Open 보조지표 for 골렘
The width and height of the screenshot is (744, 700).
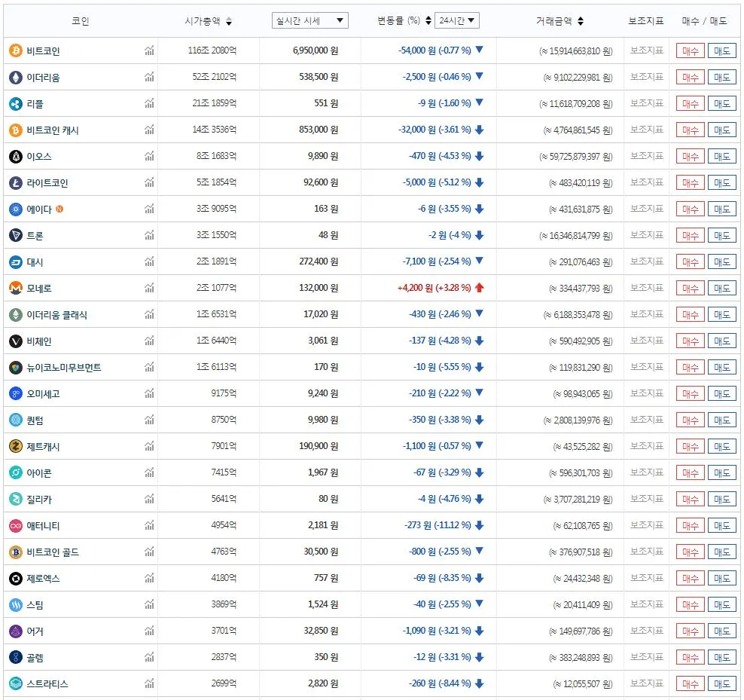[x=646, y=657]
